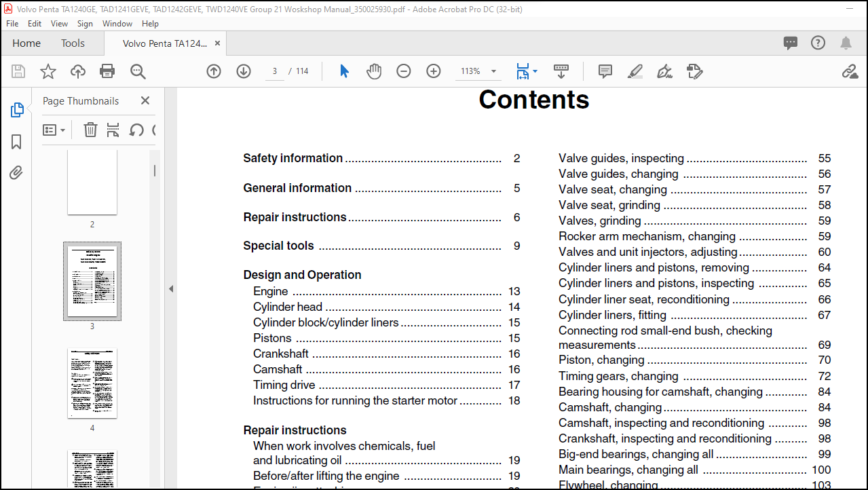Open the Sign menu
868x490 pixels.
tap(85, 23)
